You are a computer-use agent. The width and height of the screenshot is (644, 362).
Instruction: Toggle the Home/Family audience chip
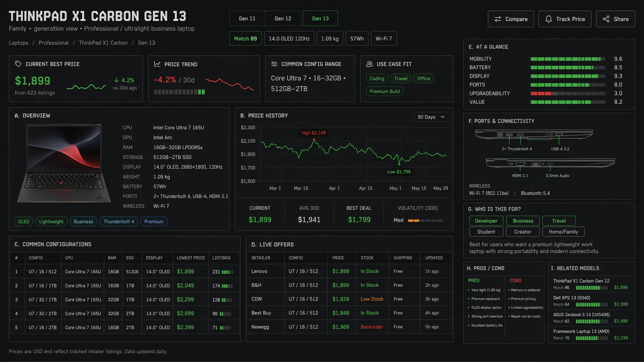[x=563, y=232]
